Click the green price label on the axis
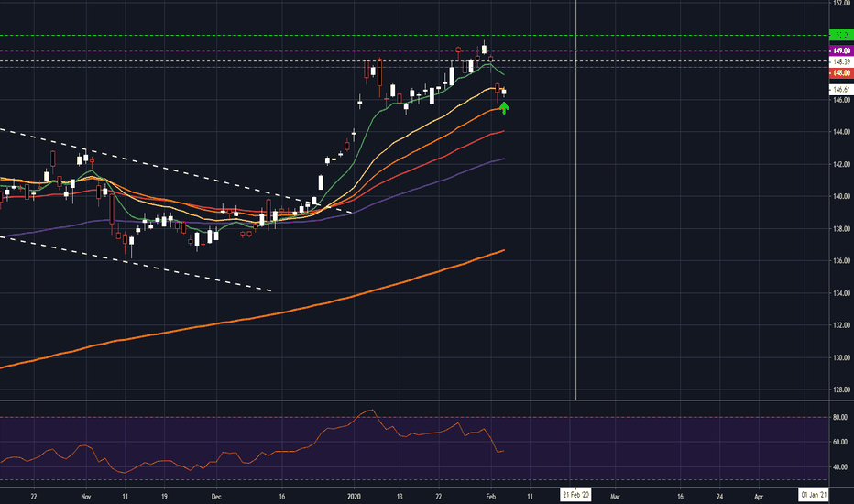Screen dimensions: 854x504 [x=841, y=35]
